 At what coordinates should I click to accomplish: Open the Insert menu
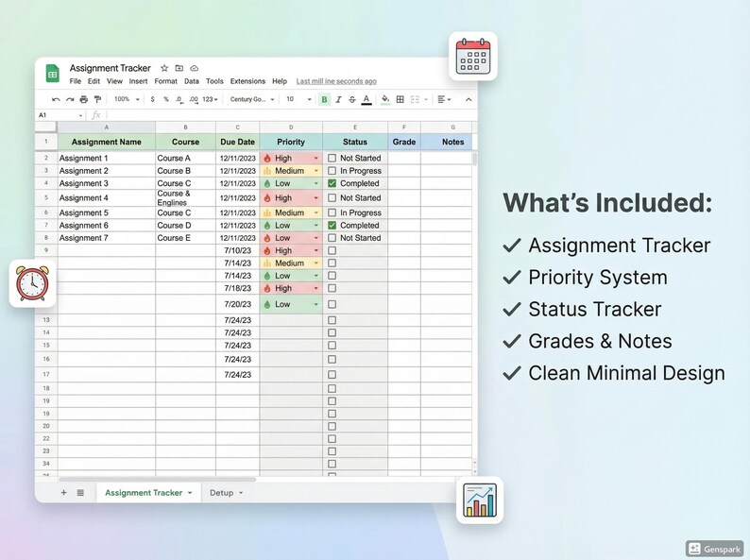click(138, 81)
